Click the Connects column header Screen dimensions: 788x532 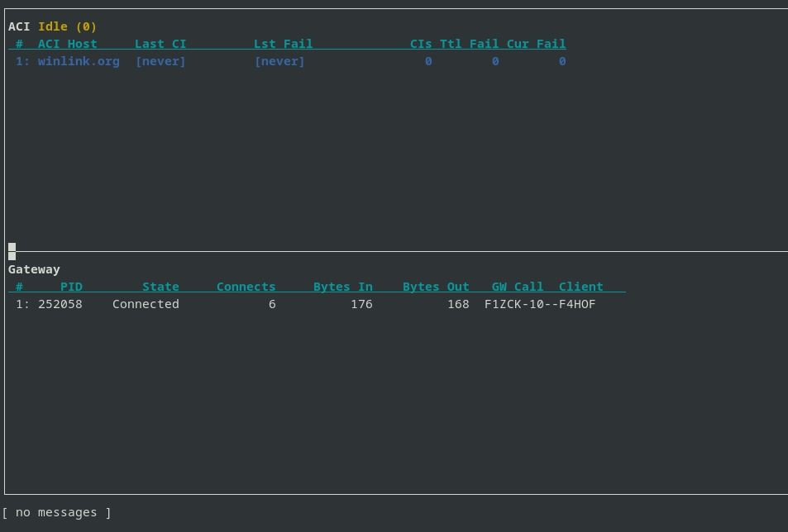tap(246, 287)
